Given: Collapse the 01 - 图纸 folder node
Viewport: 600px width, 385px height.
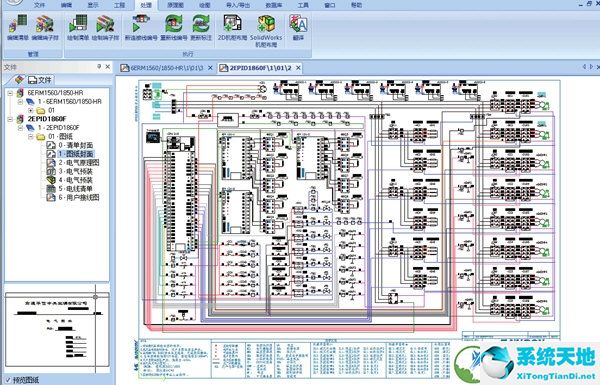Looking at the screenshot, I should [x=31, y=137].
